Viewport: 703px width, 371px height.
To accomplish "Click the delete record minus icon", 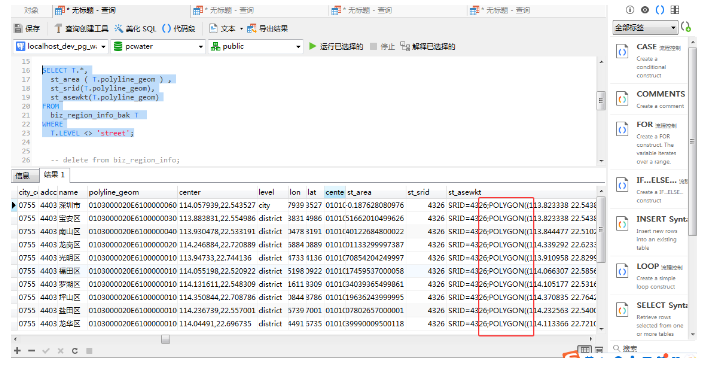I will click(31, 351).
